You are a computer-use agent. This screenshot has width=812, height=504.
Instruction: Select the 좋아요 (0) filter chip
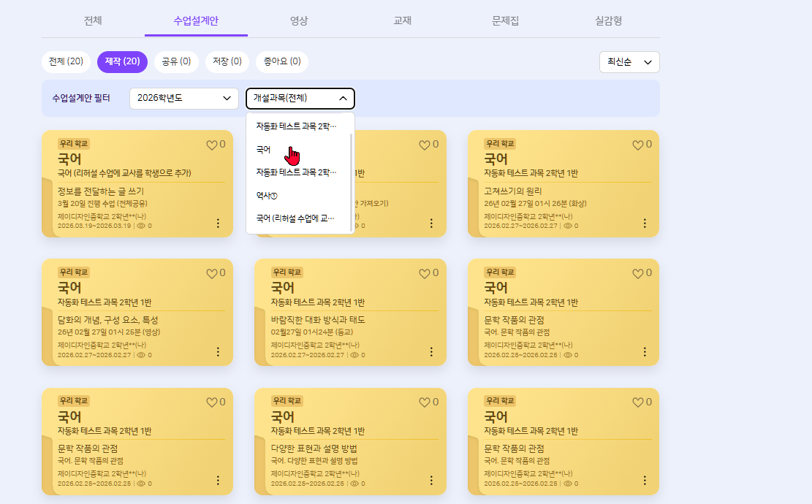tap(282, 61)
